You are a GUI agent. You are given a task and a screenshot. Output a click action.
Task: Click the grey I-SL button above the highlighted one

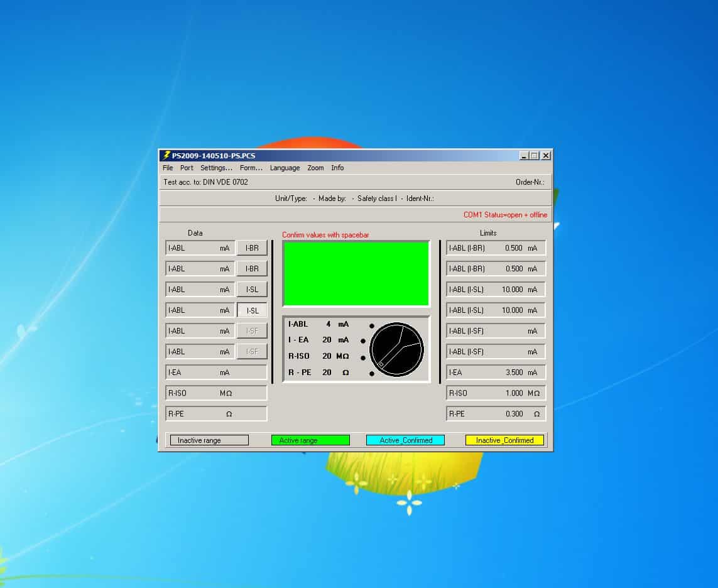coord(252,290)
